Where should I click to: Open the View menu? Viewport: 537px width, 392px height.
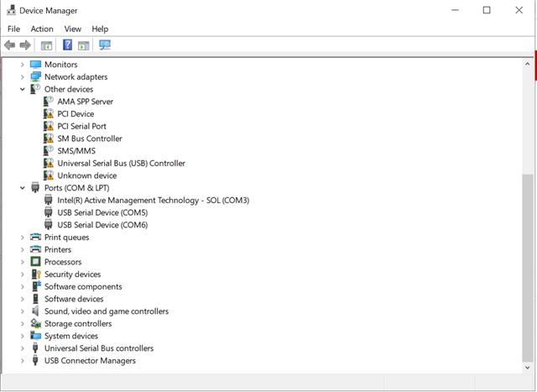click(x=73, y=29)
